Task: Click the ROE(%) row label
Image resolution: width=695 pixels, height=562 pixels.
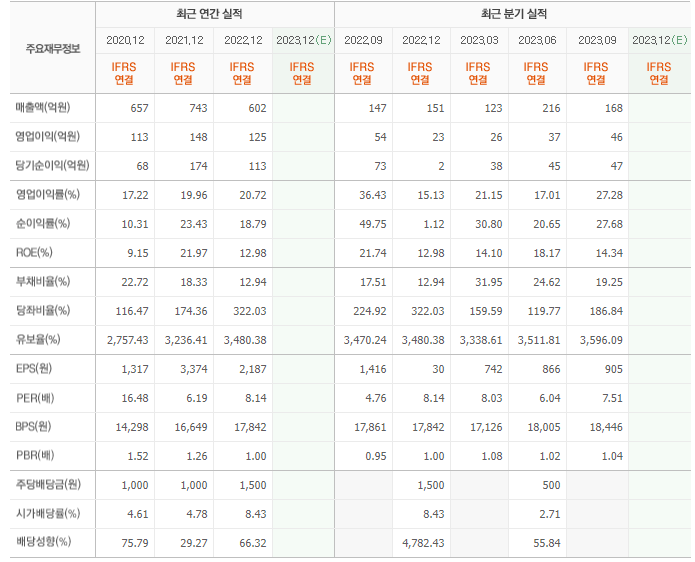Action: coord(34,253)
